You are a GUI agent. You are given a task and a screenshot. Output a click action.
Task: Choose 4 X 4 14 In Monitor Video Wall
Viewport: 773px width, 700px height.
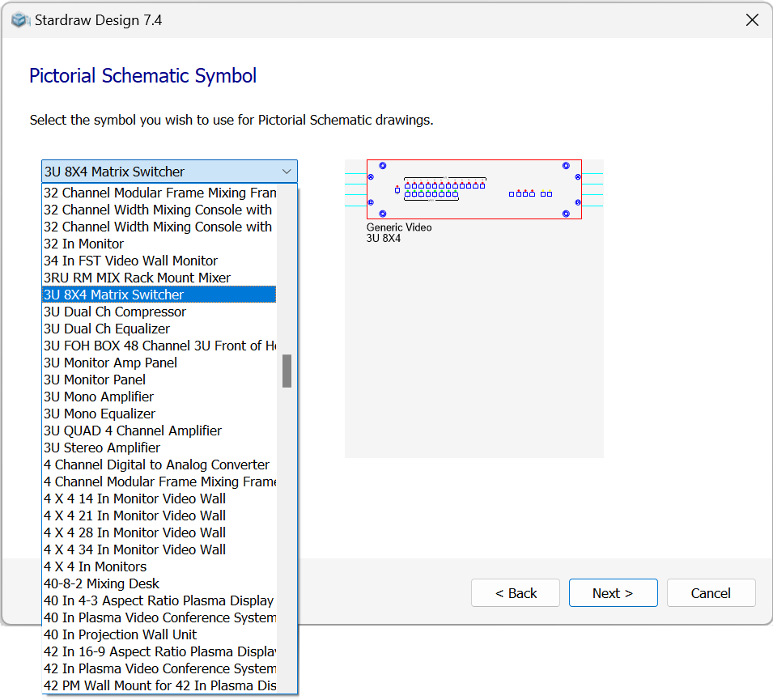tap(159, 498)
